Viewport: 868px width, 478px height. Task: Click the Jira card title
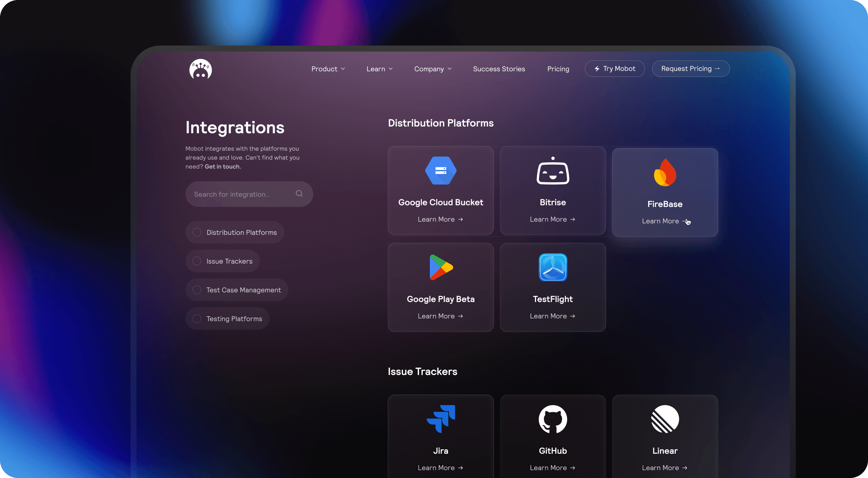(441, 451)
